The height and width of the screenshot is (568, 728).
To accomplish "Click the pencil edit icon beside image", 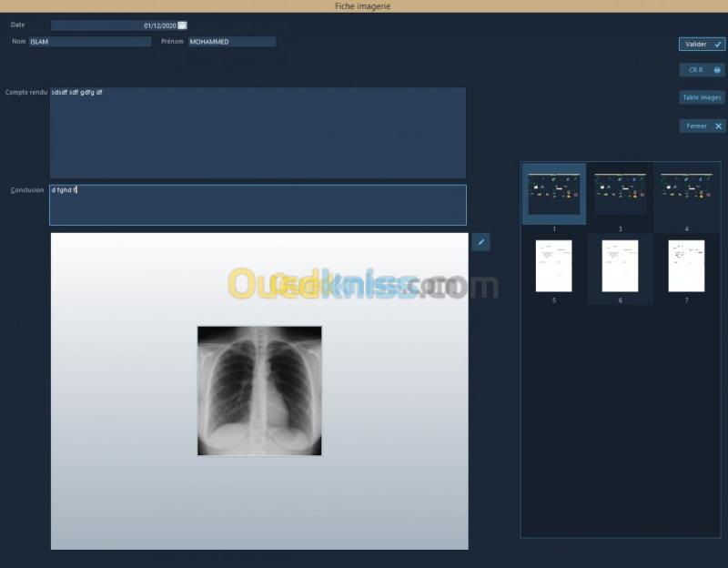I will [481, 242].
